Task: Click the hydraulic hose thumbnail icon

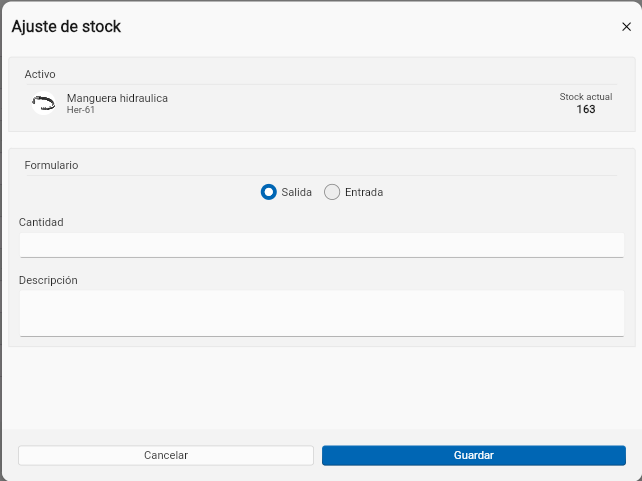Action: [x=43, y=103]
